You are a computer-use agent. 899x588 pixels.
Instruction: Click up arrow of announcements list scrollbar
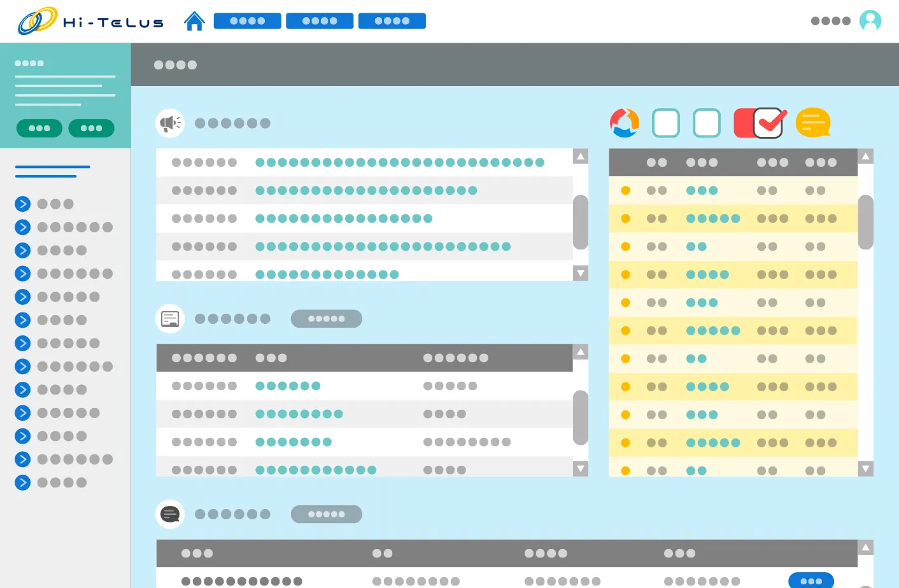(581, 156)
